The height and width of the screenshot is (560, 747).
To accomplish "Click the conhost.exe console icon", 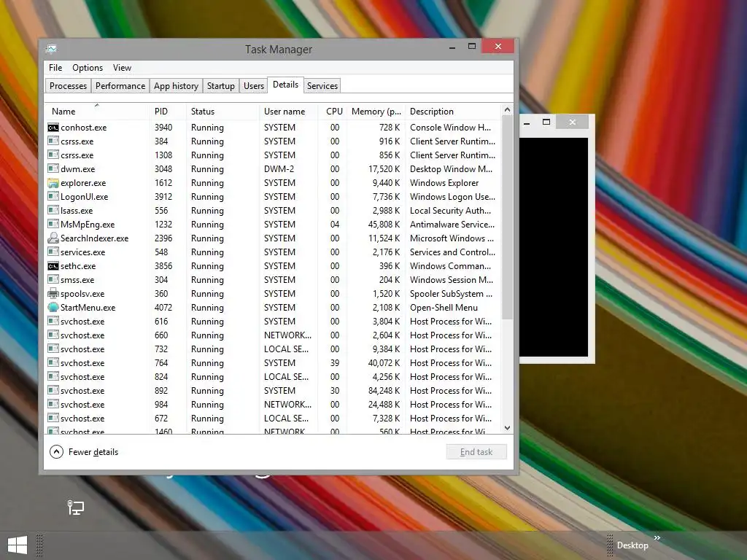I will 53,128.
